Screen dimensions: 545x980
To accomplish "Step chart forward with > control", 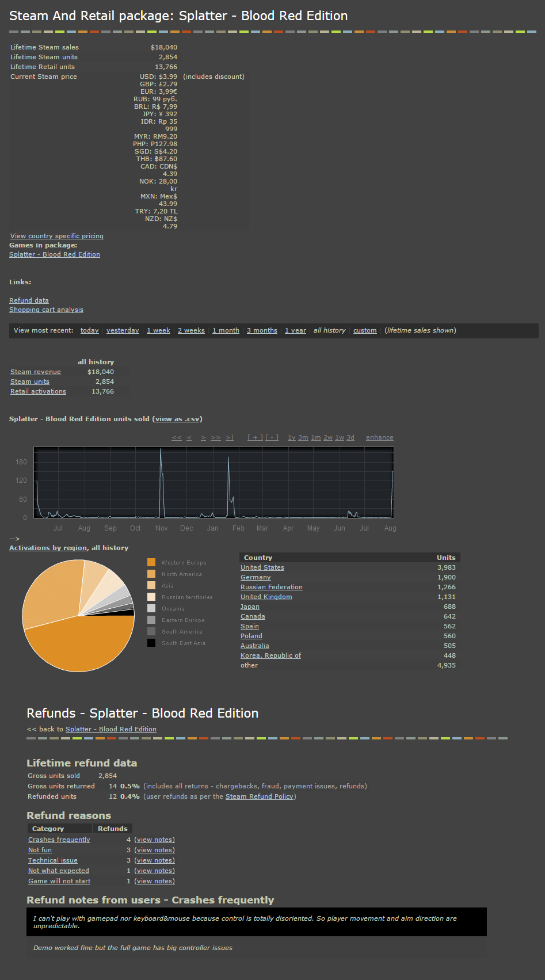I will click(x=203, y=437).
